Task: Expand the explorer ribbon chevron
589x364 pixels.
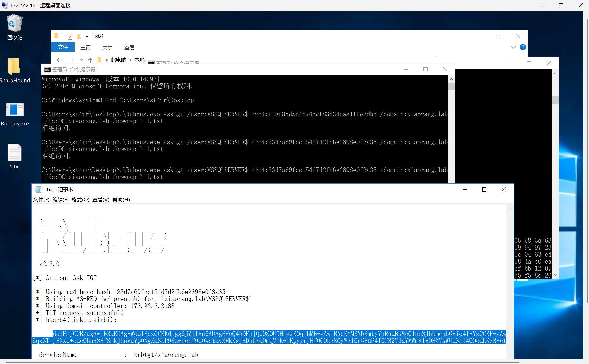Action: tap(513, 47)
